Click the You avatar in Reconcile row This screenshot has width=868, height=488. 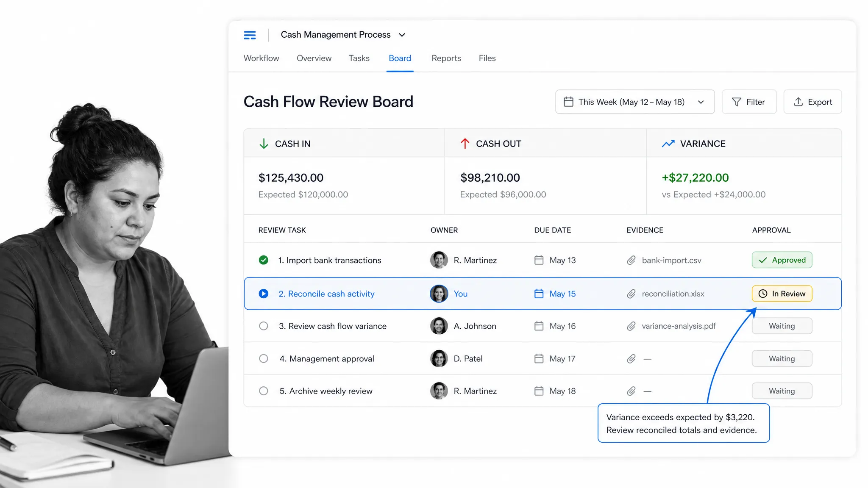pyautogui.click(x=439, y=294)
